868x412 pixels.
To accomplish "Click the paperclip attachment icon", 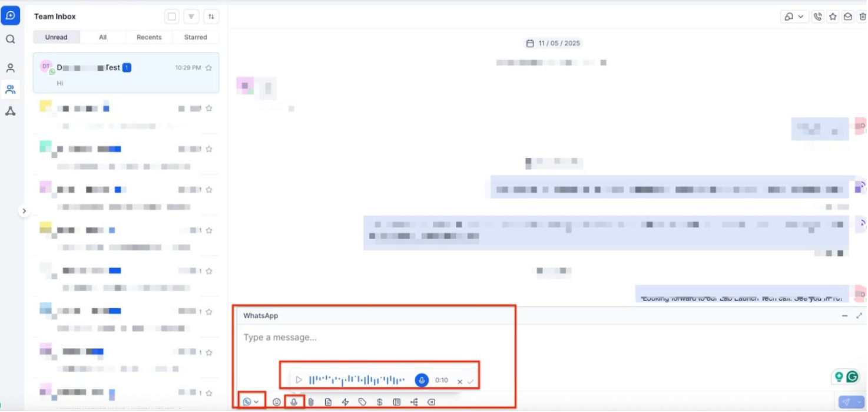I will [311, 402].
